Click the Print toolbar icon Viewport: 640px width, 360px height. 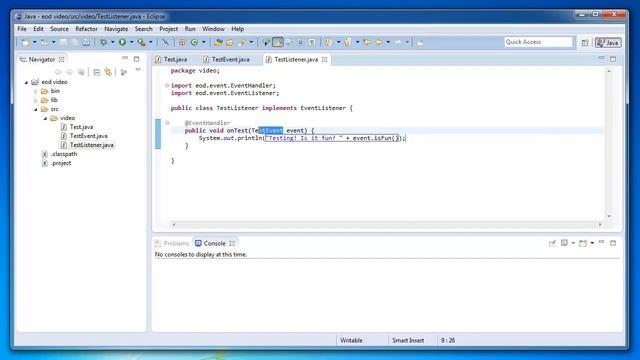coord(86,42)
